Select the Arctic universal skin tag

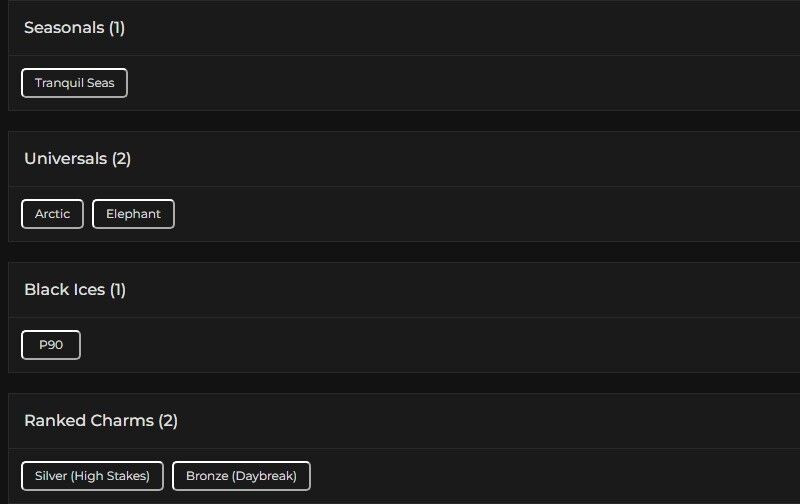(52, 214)
